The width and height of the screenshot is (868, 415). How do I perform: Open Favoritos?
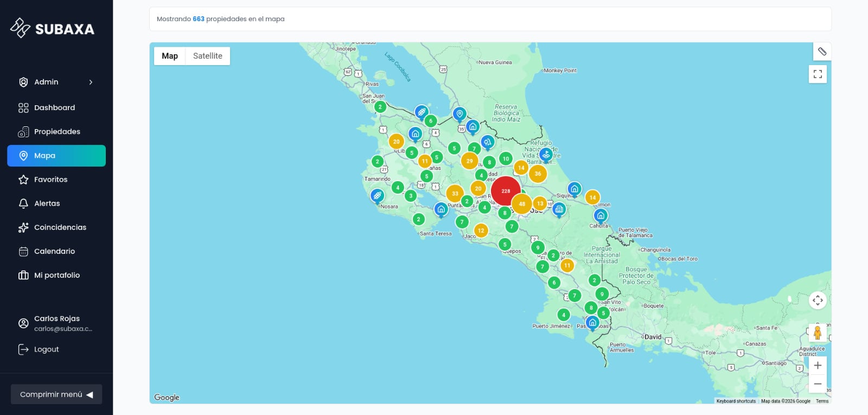point(56,180)
